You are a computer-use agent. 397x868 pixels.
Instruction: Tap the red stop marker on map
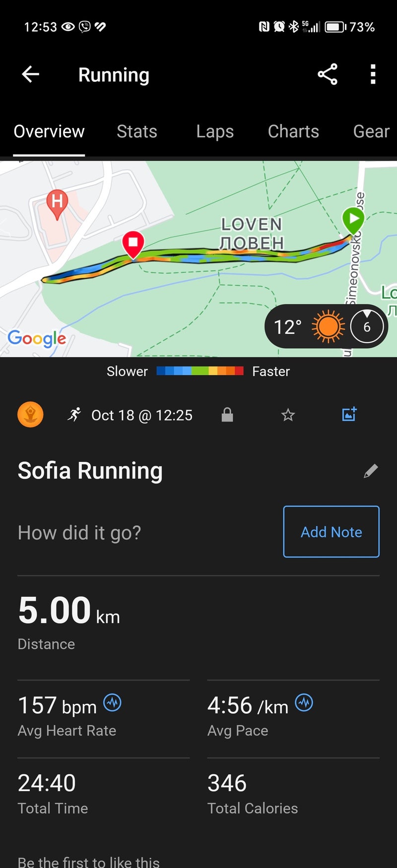coord(133,244)
